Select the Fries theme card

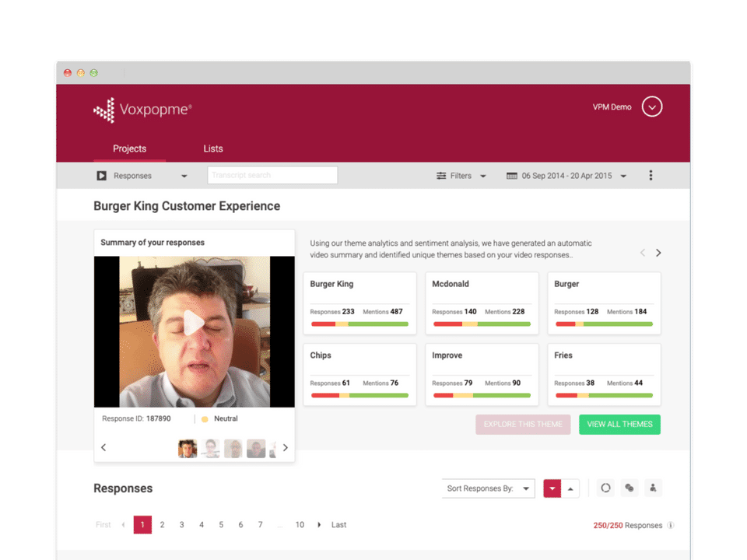pos(604,374)
